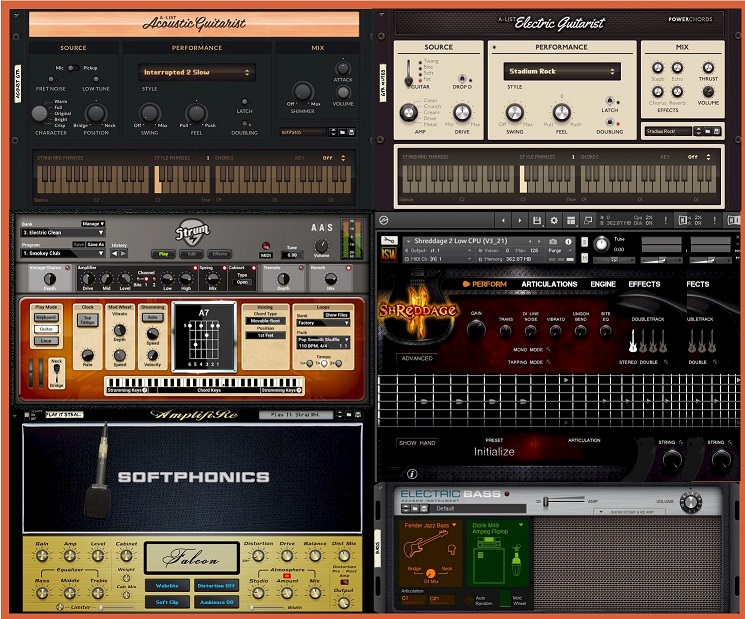
Task: Switch to Shreddage Engine tab
Action: tap(603, 284)
